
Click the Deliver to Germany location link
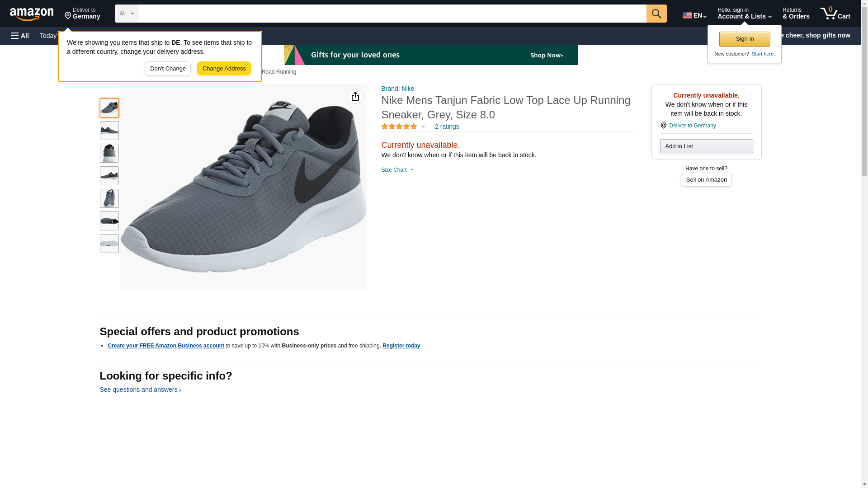[692, 126]
